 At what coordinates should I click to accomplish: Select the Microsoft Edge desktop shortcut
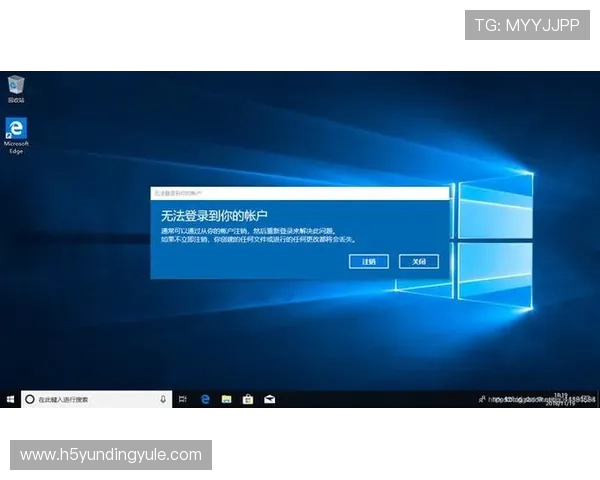(x=16, y=131)
